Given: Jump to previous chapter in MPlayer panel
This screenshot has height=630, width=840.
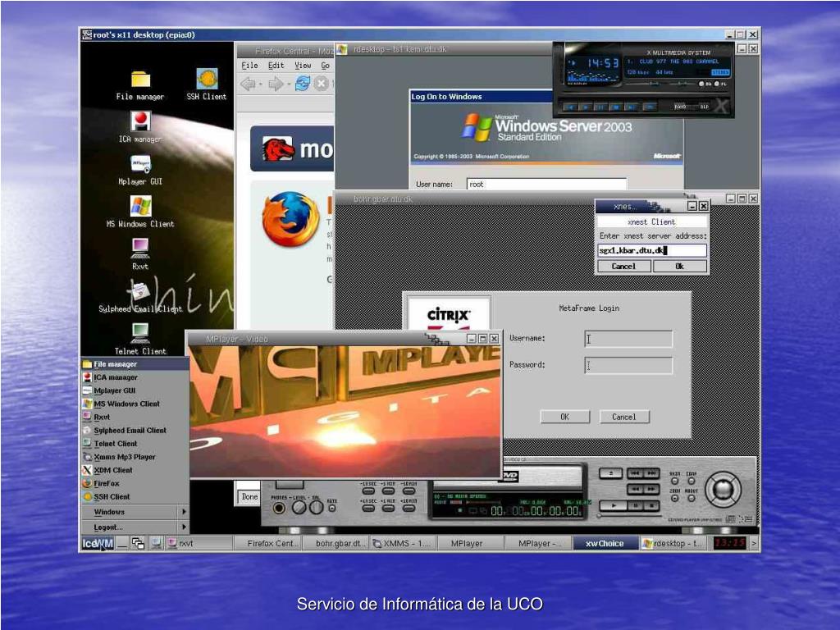Looking at the screenshot, I should click(x=635, y=473).
